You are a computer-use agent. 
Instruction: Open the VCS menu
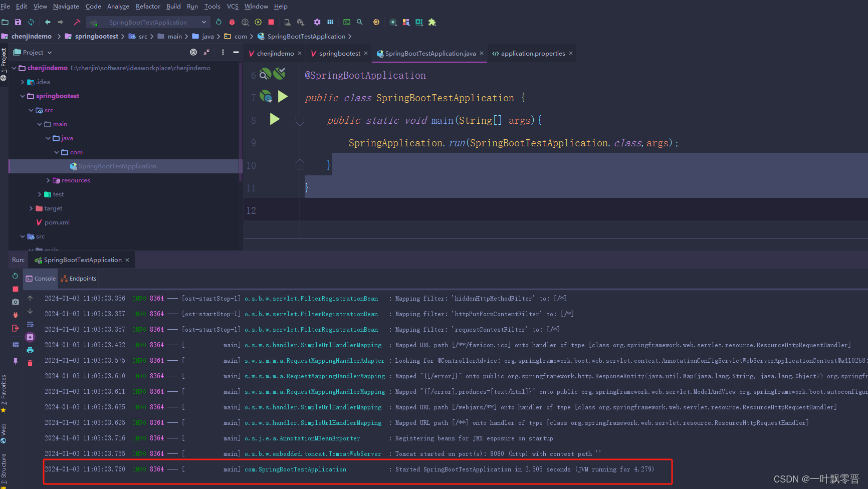(x=233, y=6)
